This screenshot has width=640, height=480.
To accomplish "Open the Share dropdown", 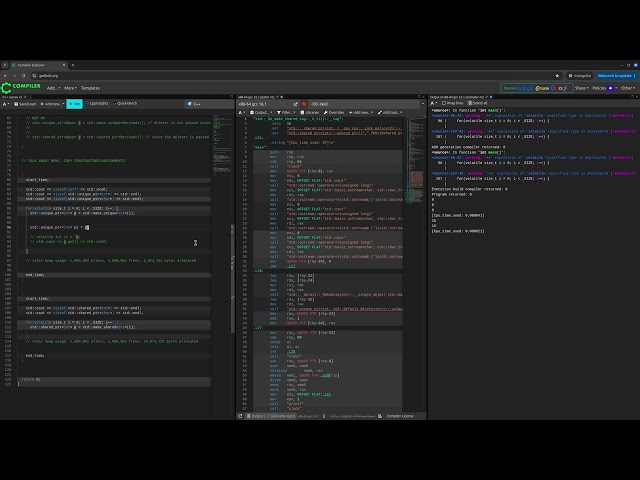I will point(582,88).
